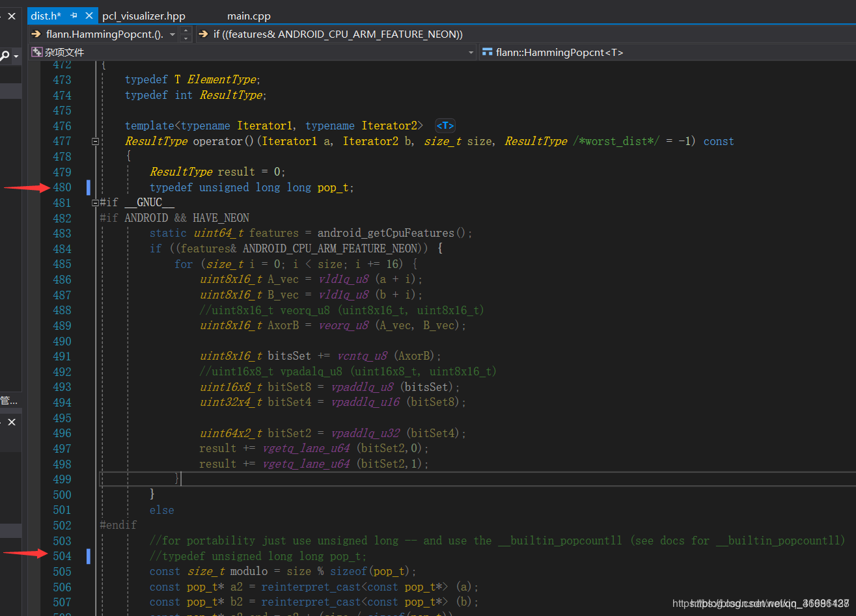Click line number 480
The width and height of the screenshot is (856, 616).
[x=62, y=187]
